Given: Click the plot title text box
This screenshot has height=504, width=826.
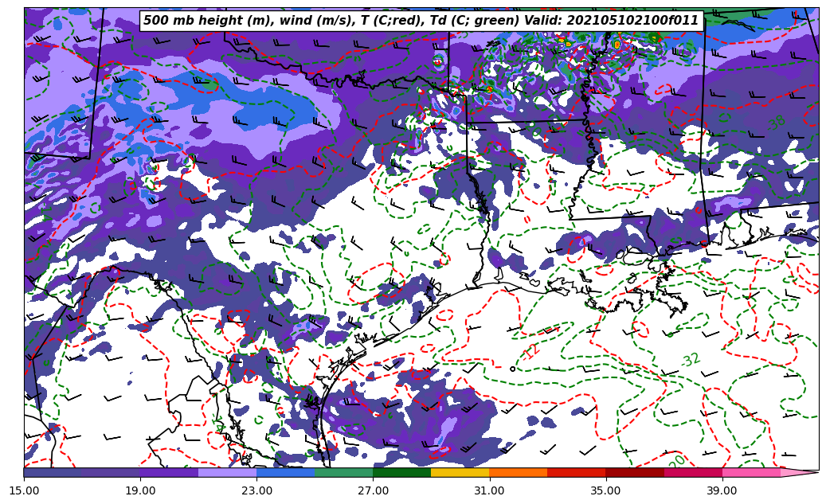Looking at the screenshot, I should pyautogui.click(x=421, y=21).
